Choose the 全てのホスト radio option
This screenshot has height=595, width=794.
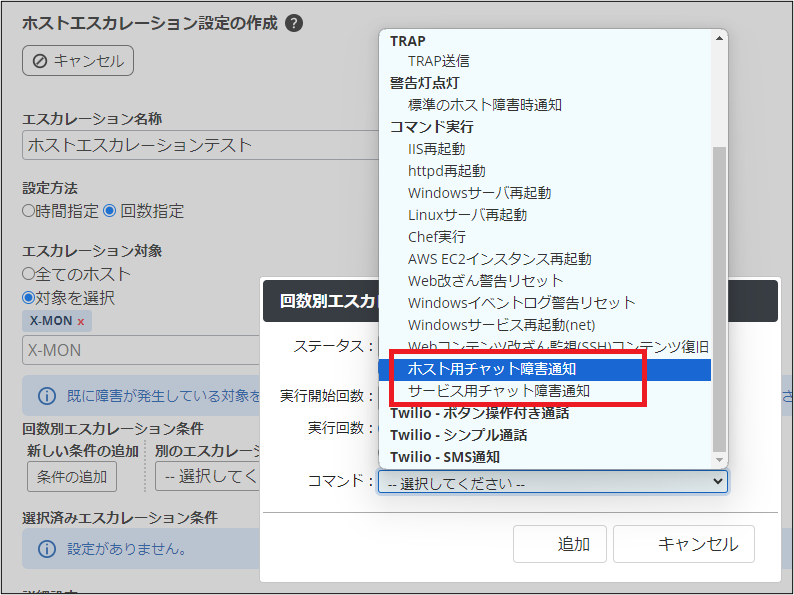pyautogui.click(x=29, y=273)
